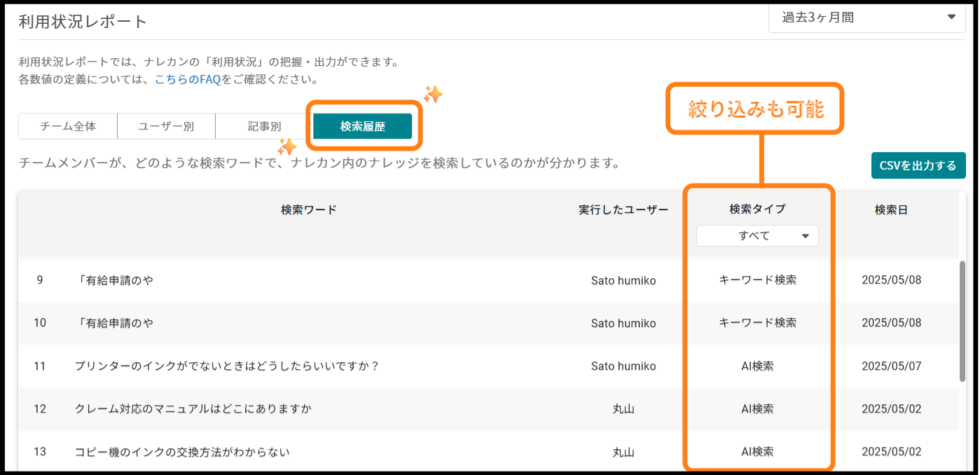
Task: Switch to the チーム全体 tab
Action: click(68, 127)
